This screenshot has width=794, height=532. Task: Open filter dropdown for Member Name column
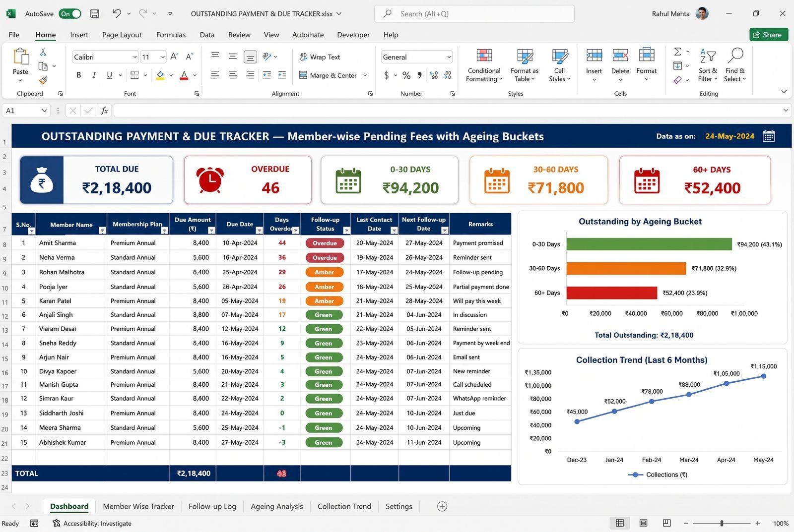(102, 231)
